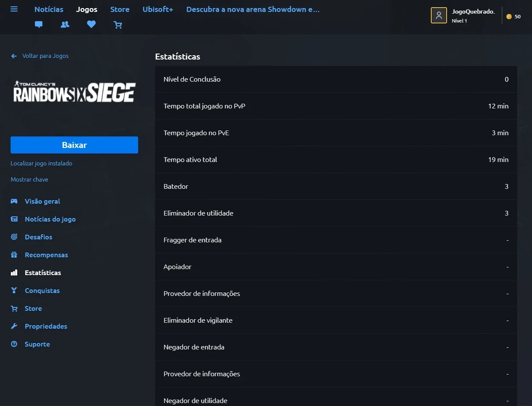Screen dimensions: 532x406
Task: Open the shopping cart icon
Action: click(118, 25)
